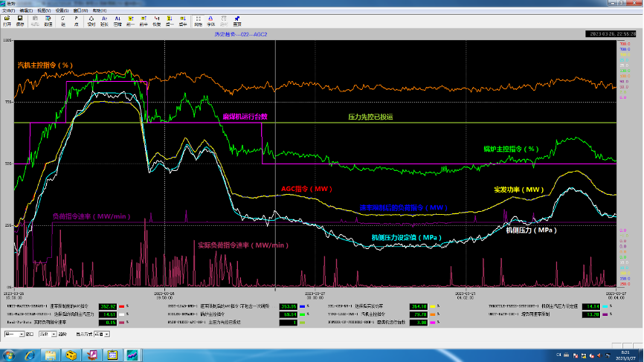Click the 置顶 (Pin on top) icon
644x362 pixels.
click(236, 21)
